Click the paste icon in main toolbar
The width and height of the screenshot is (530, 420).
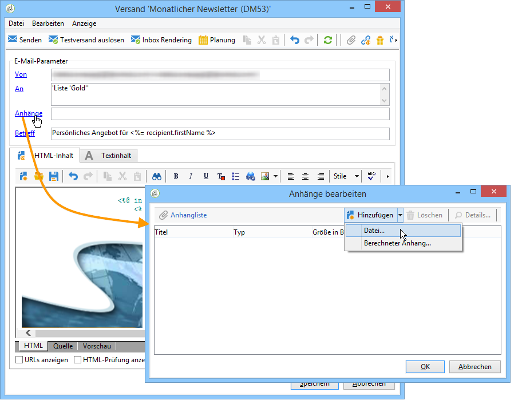[276, 40]
